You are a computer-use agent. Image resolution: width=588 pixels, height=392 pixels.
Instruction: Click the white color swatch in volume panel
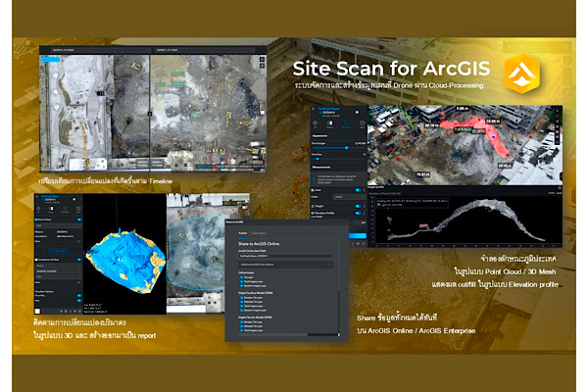[x=37, y=311]
